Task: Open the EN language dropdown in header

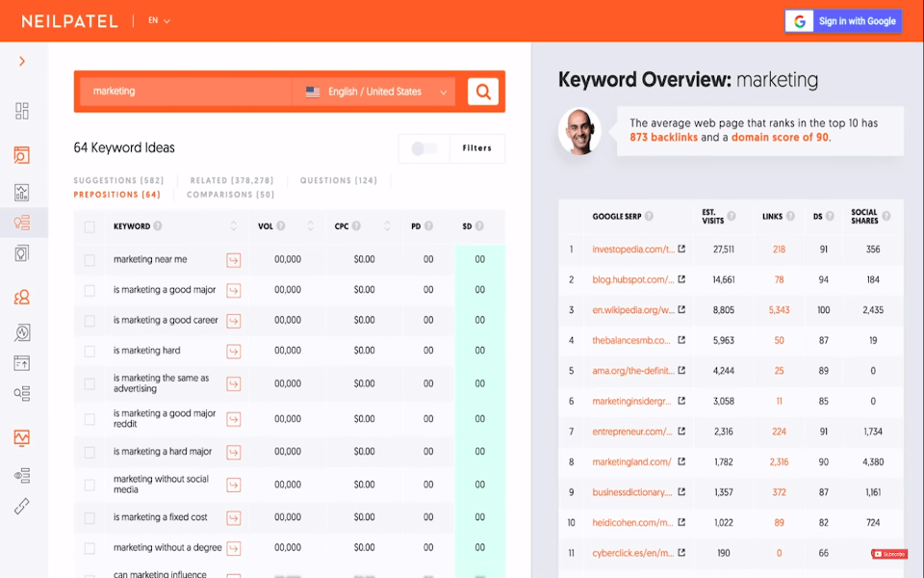Action: [x=159, y=20]
